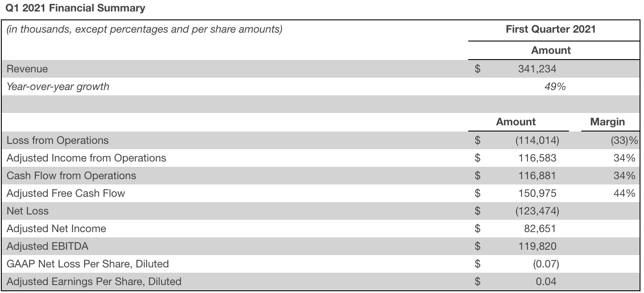Select Adjusted Earnings Per Share, Diluted label
644x293 pixels.
94,282
